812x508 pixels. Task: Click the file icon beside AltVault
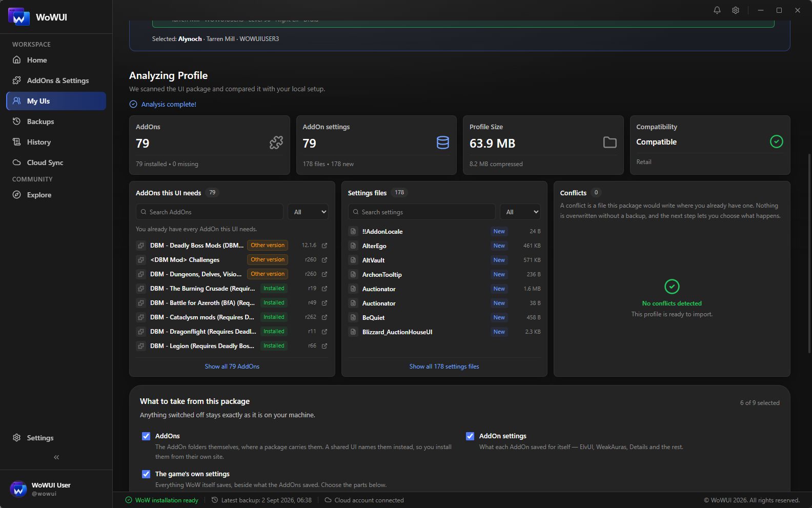coord(353,260)
